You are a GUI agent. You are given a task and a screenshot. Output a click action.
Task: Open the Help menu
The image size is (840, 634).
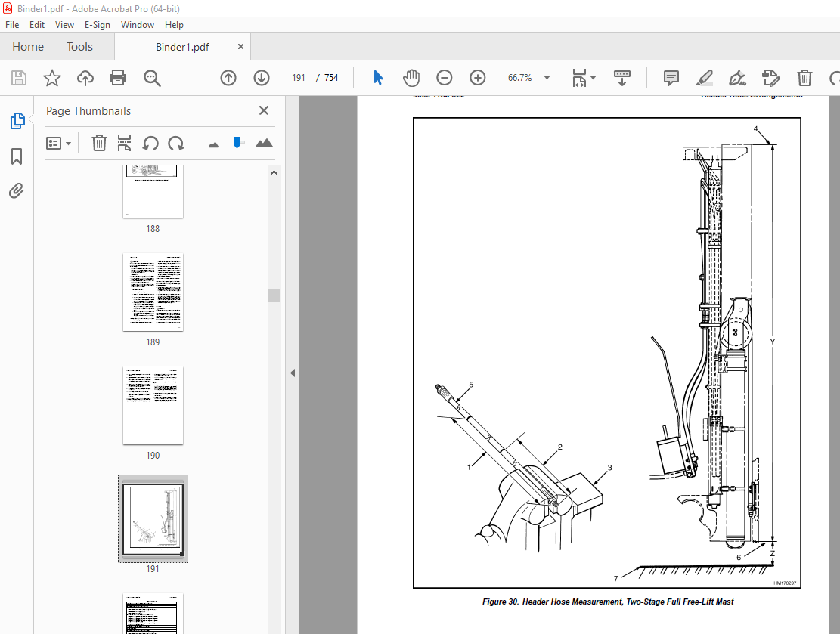174,25
